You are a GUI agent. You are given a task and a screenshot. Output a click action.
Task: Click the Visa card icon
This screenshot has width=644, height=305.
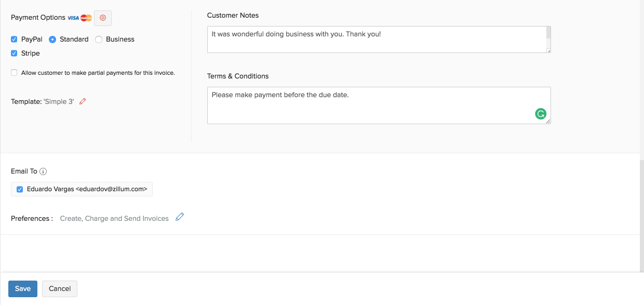(x=73, y=17)
